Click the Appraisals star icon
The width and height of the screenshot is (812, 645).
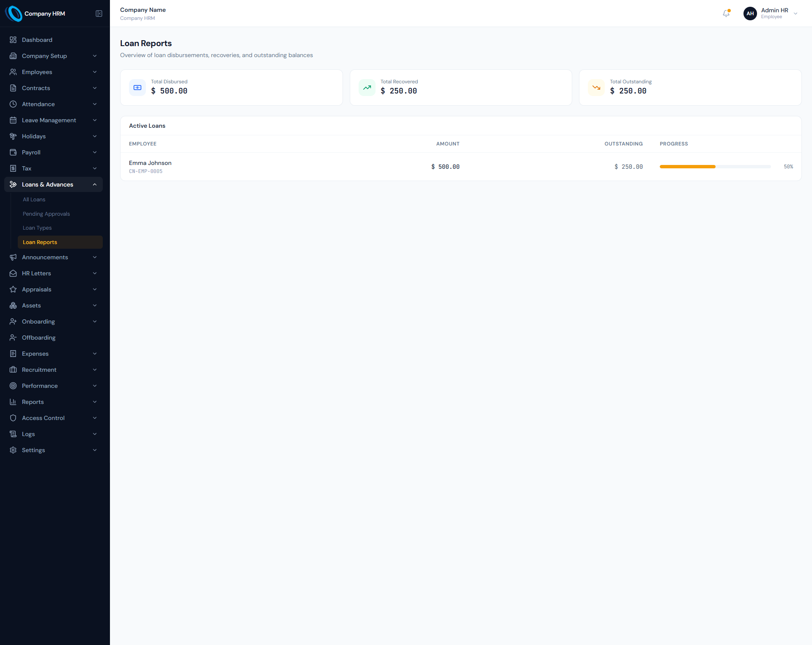coord(13,289)
